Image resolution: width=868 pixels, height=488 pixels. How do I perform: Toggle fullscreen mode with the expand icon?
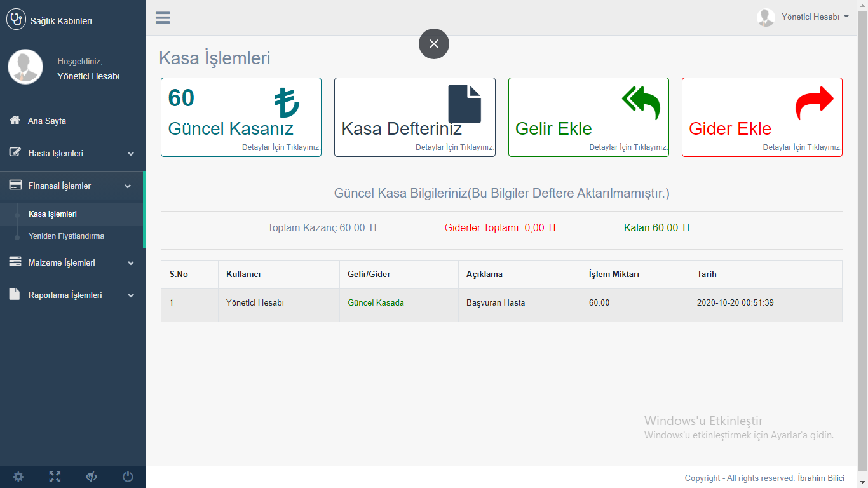tap(55, 477)
